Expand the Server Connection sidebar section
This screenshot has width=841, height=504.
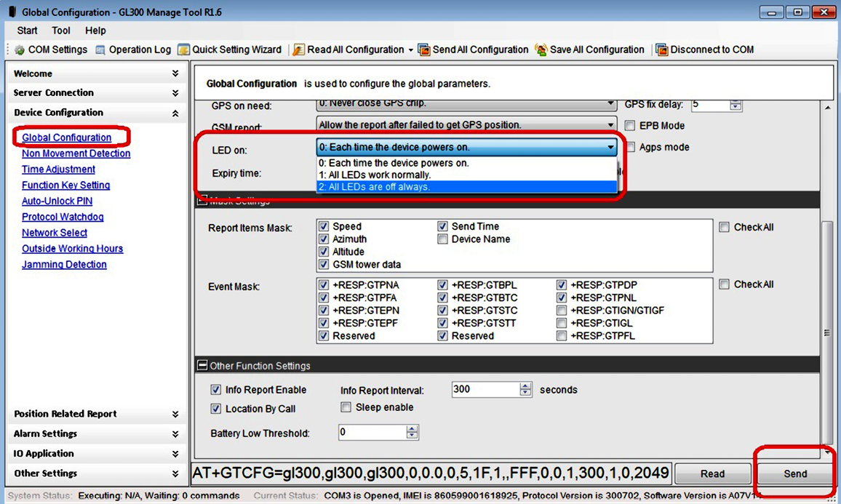pyautogui.click(x=175, y=93)
